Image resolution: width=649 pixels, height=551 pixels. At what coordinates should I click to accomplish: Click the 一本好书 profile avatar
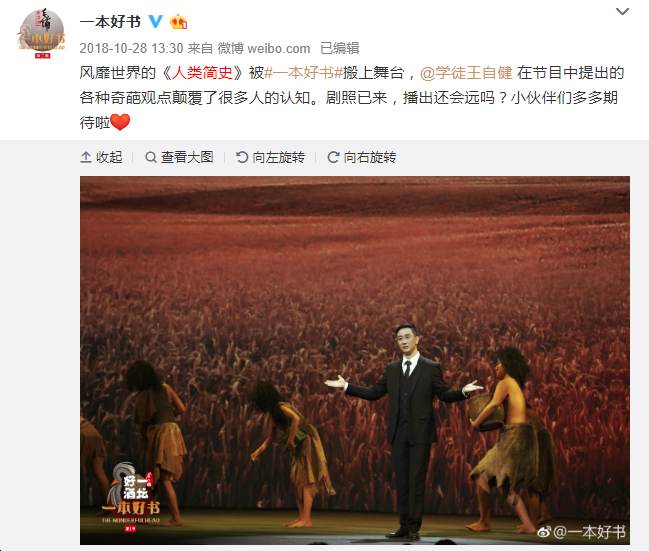pos(41,34)
